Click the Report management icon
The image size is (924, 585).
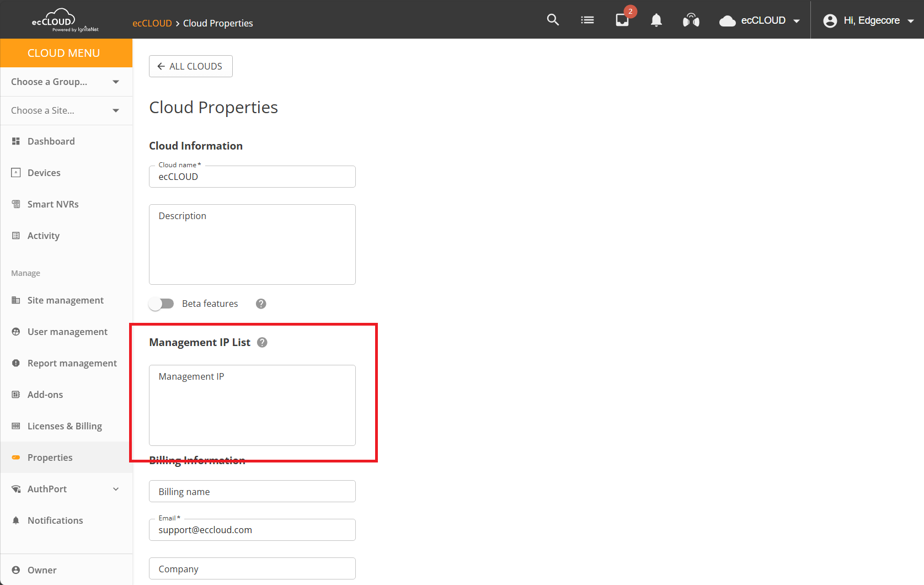pyautogui.click(x=16, y=363)
